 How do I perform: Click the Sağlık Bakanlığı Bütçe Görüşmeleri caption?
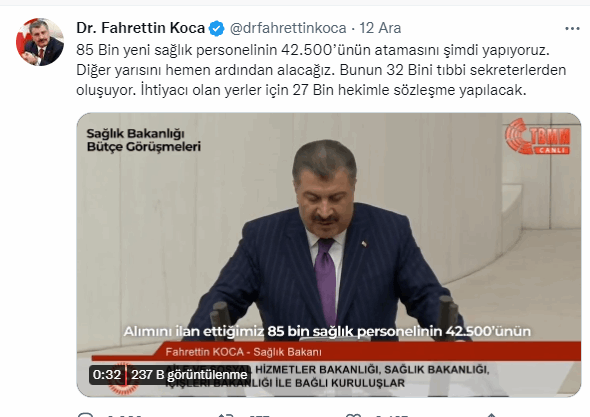(x=143, y=140)
